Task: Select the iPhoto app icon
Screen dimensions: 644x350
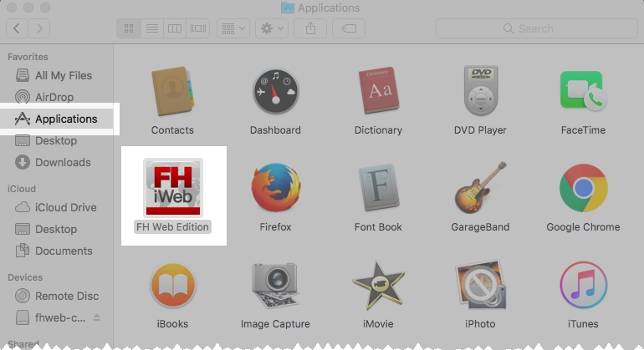Action: 481,285
